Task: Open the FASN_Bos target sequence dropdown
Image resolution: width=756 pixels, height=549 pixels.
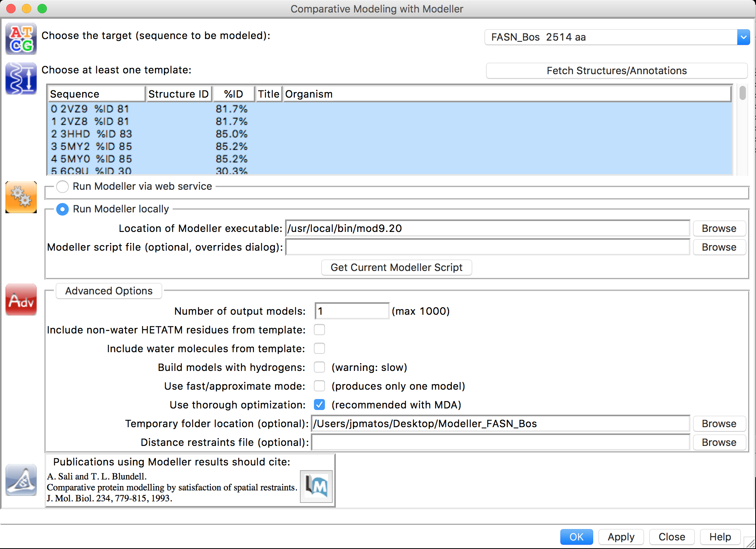Action: [x=617, y=37]
